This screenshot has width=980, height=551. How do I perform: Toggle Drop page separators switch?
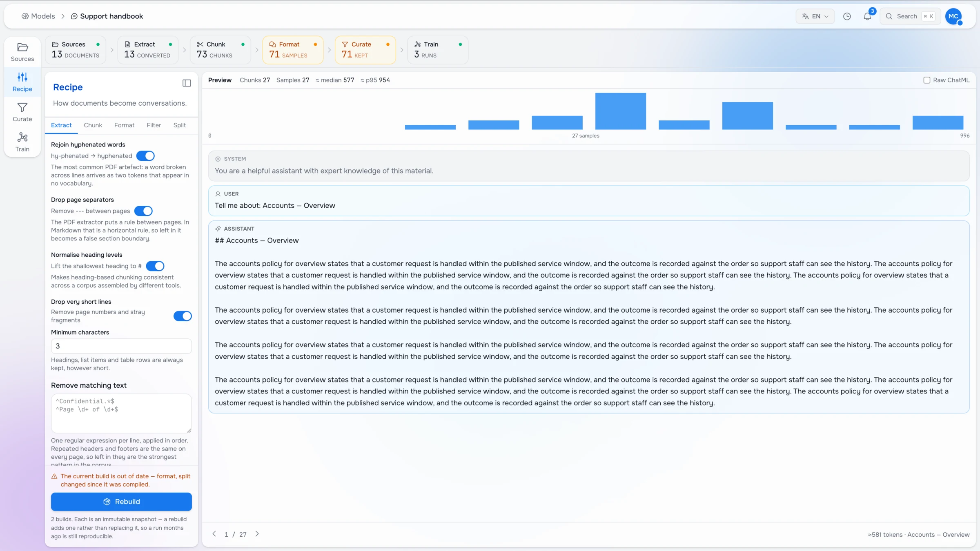tap(143, 211)
